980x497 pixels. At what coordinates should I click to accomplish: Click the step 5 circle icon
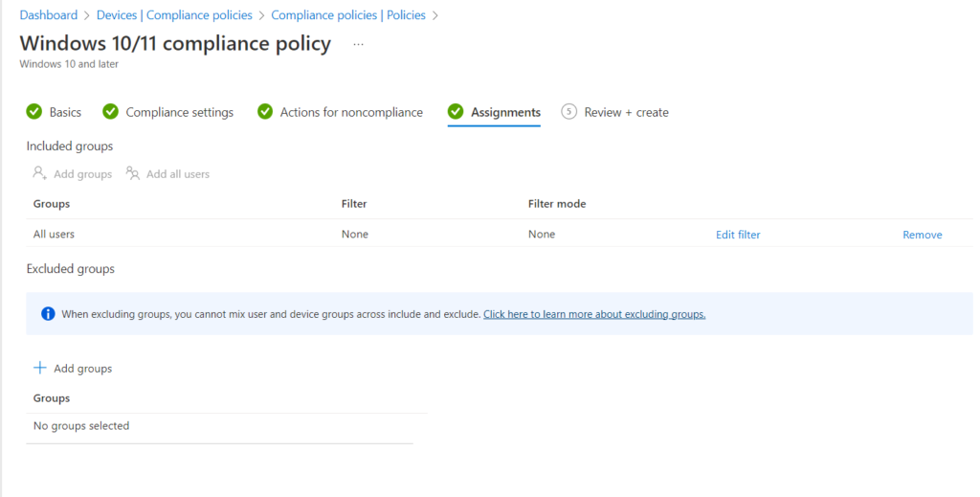click(568, 112)
